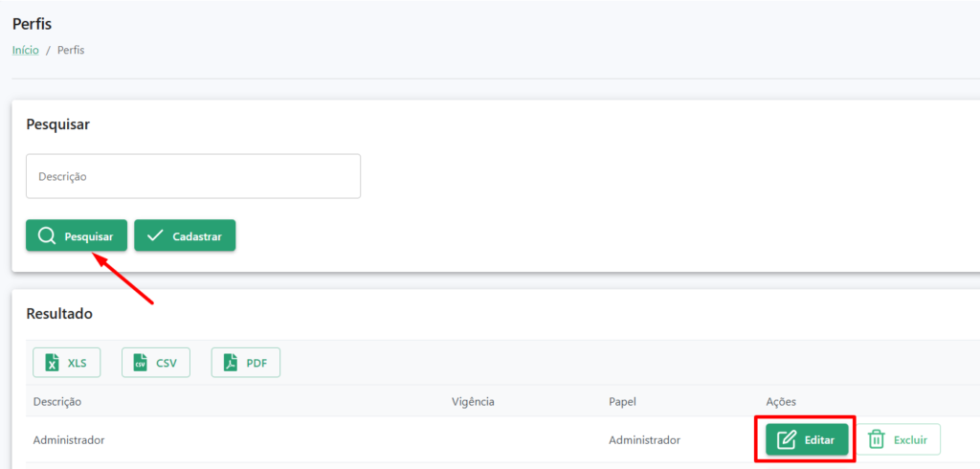Sort by the Vigência column header
Viewport: 980px width, 469px height.
point(473,401)
